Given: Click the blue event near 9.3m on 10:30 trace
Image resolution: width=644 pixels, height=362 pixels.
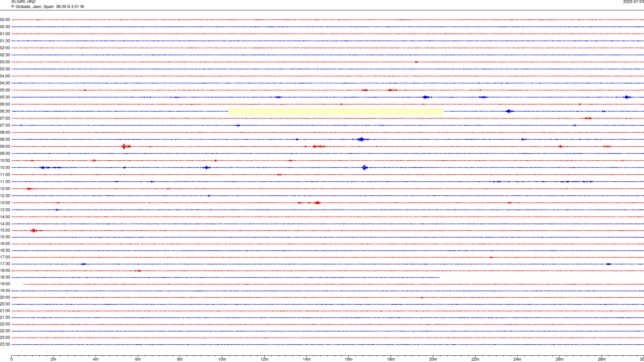Looking at the screenshot, I should tap(207, 168).
